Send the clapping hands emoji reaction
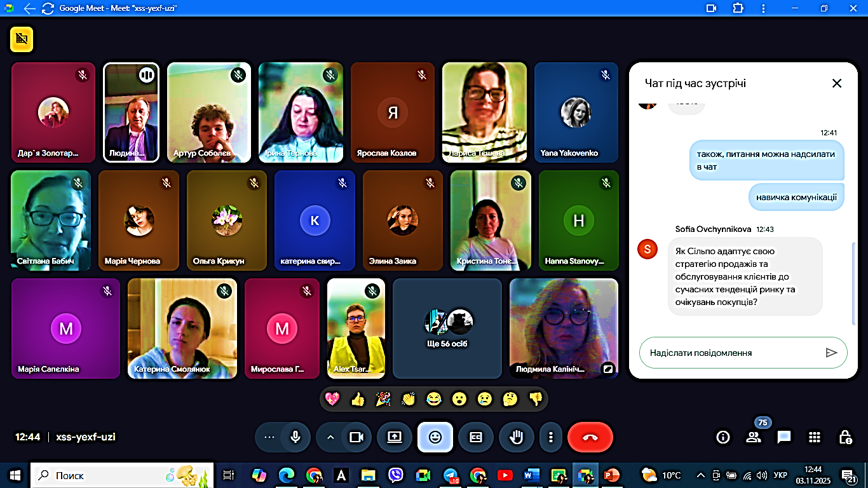This screenshot has height=488, width=868. coord(408,399)
